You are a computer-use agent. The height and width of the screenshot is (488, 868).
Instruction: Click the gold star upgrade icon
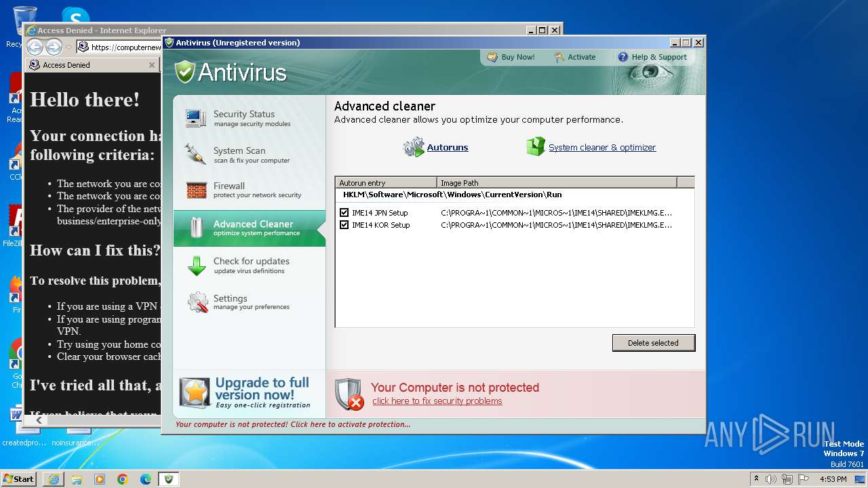195,392
